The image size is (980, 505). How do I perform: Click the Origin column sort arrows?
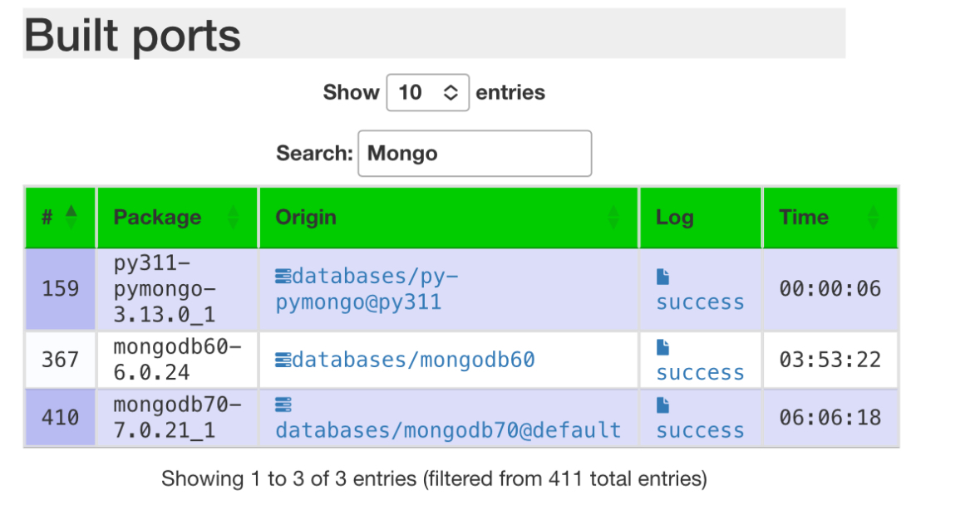(x=613, y=217)
